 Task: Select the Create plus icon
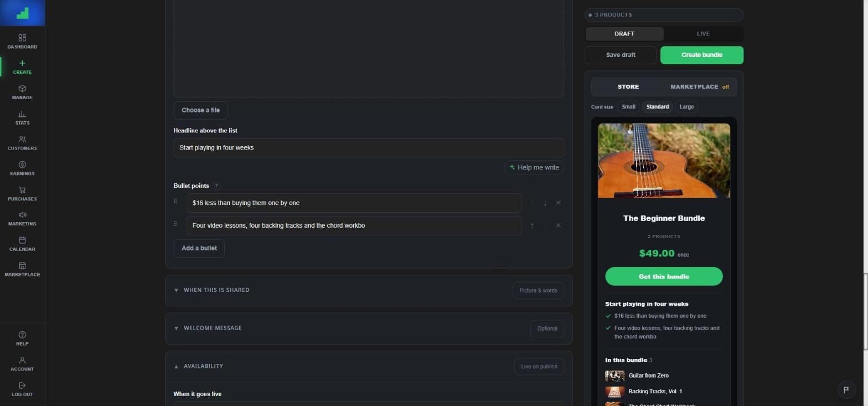coord(22,63)
